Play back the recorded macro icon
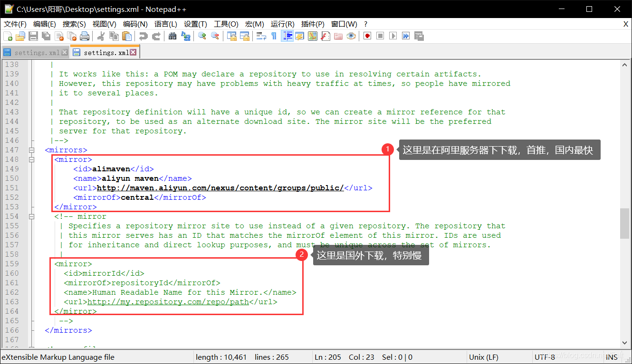 pos(393,36)
